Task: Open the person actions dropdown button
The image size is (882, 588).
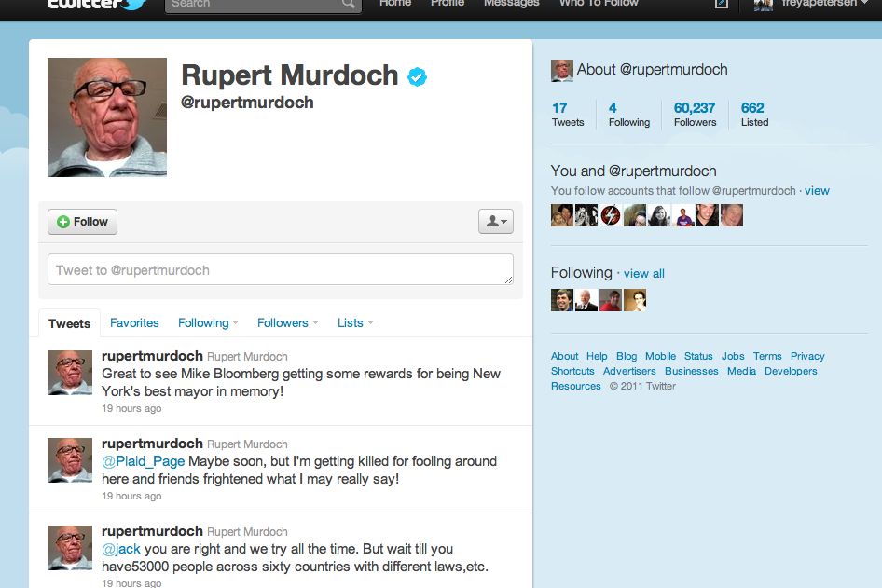Action: tap(496, 222)
